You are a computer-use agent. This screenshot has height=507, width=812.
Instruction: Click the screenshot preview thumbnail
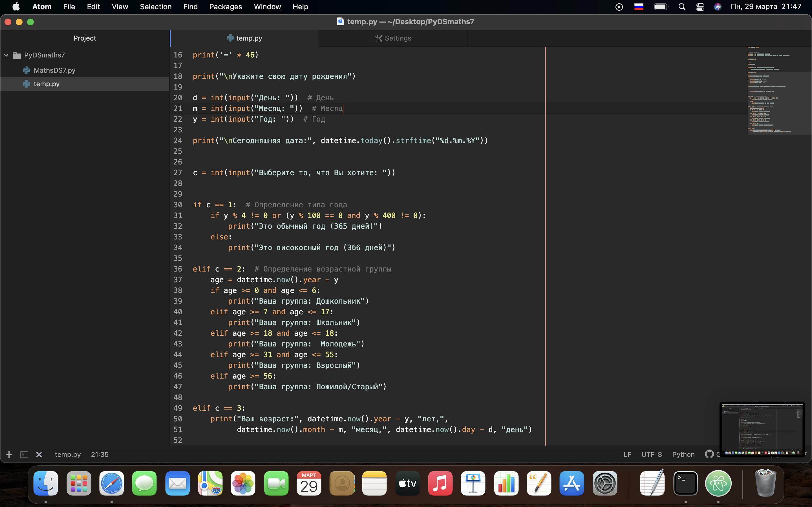coord(762,430)
